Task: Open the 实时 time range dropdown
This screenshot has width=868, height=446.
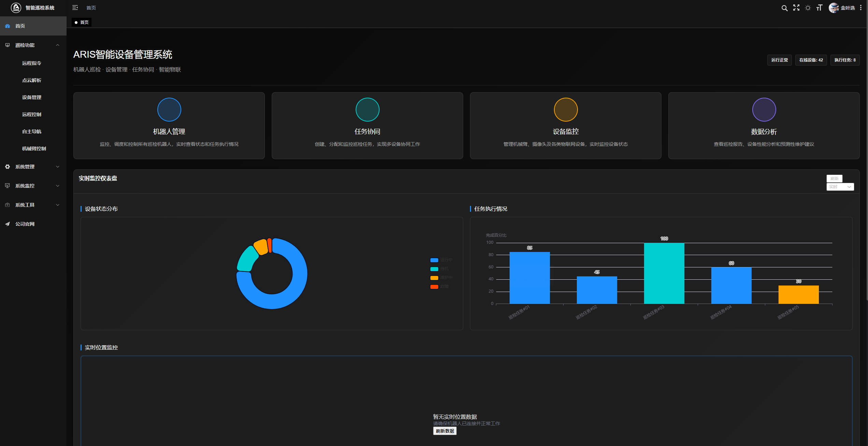Action: (x=840, y=187)
